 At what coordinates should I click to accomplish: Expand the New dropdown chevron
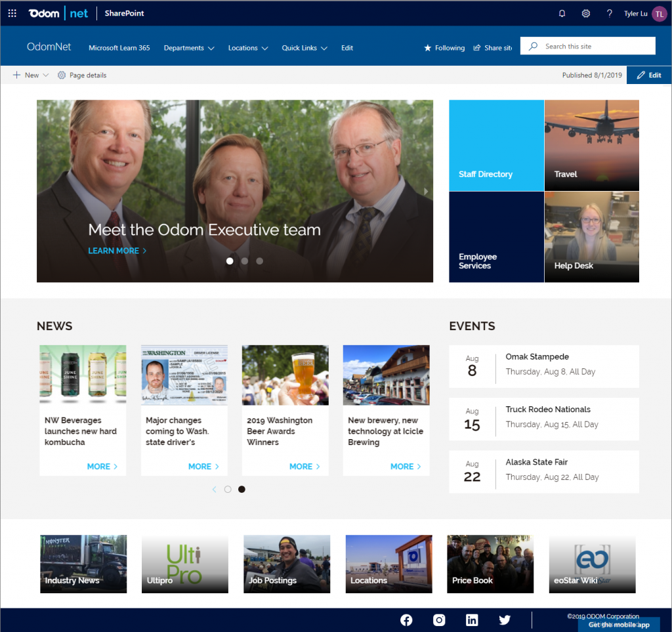tap(45, 75)
